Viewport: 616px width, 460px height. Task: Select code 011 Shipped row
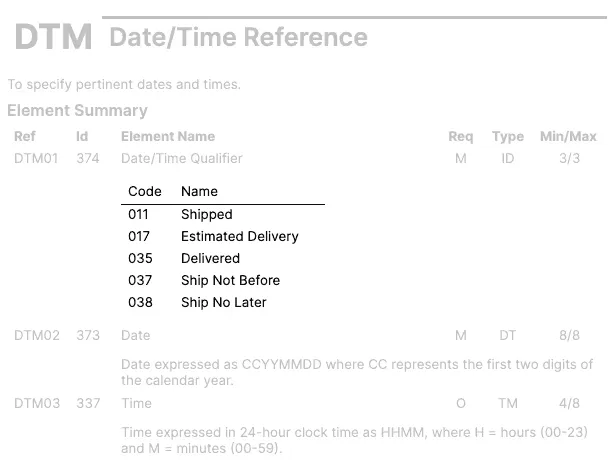pos(223,214)
